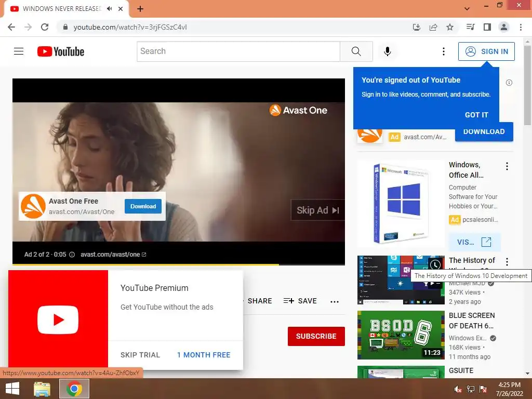532x399 pixels.
Task: Bookmark this page with star icon
Action: click(450, 27)
